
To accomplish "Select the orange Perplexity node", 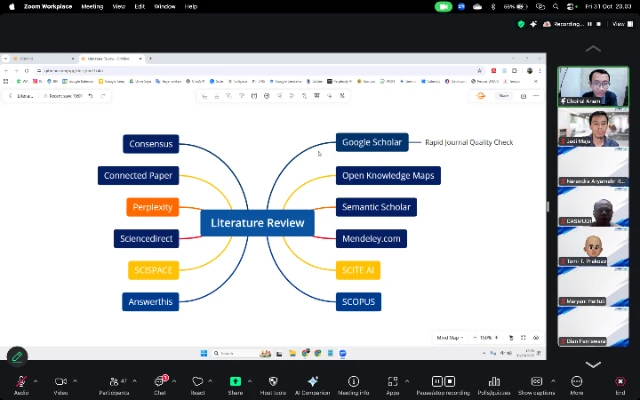I will (152, 207).
